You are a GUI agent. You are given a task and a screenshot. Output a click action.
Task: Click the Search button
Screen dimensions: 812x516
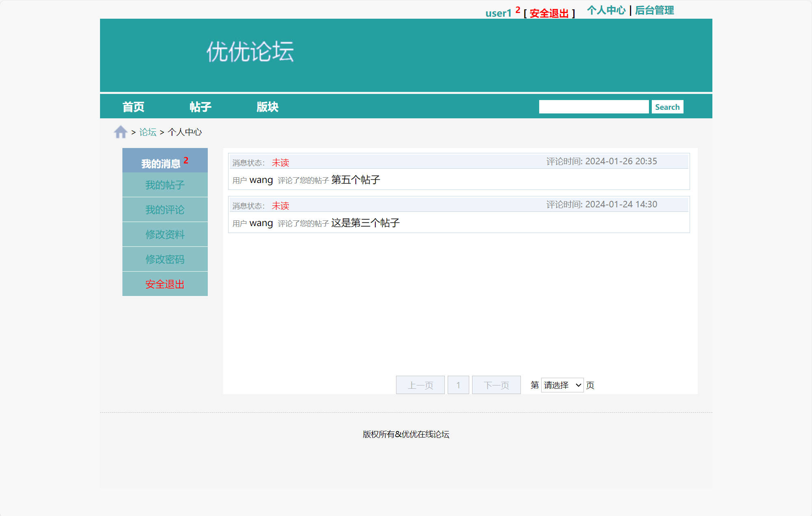667,107
